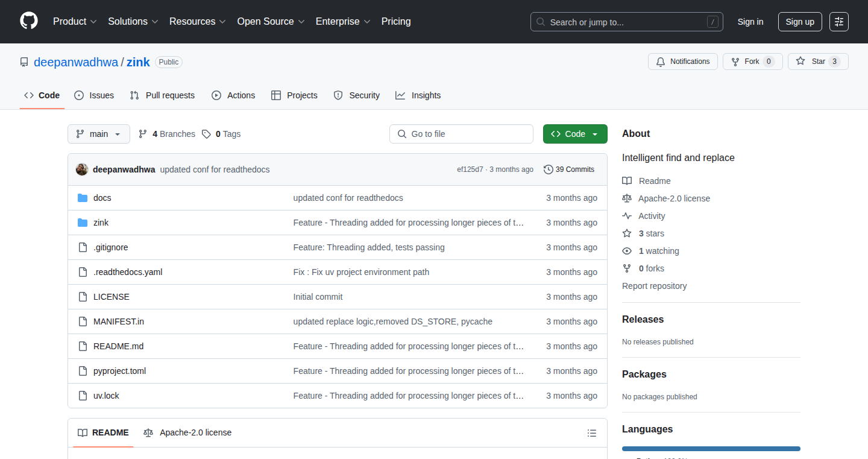868x459 pixels.
Task: Open commit hash ef125d7
Action: pos(470,169)
